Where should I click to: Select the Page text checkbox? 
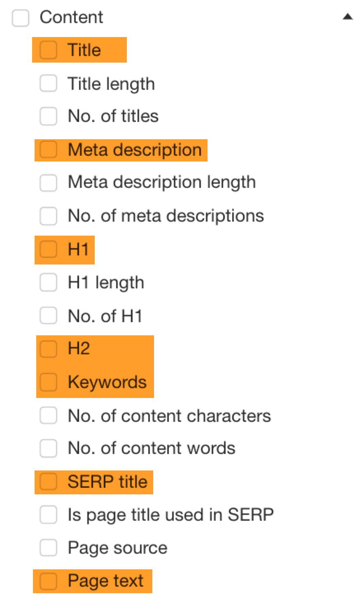(x=48, y=581)
